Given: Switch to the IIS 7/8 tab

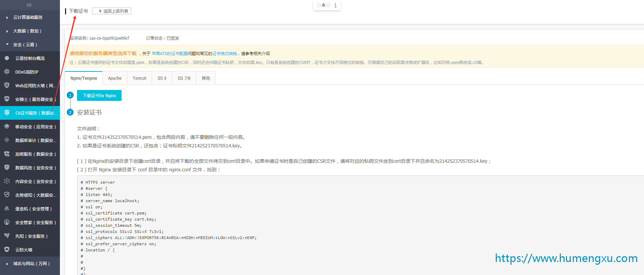Looking at the screenshot, I should [184, 78].
